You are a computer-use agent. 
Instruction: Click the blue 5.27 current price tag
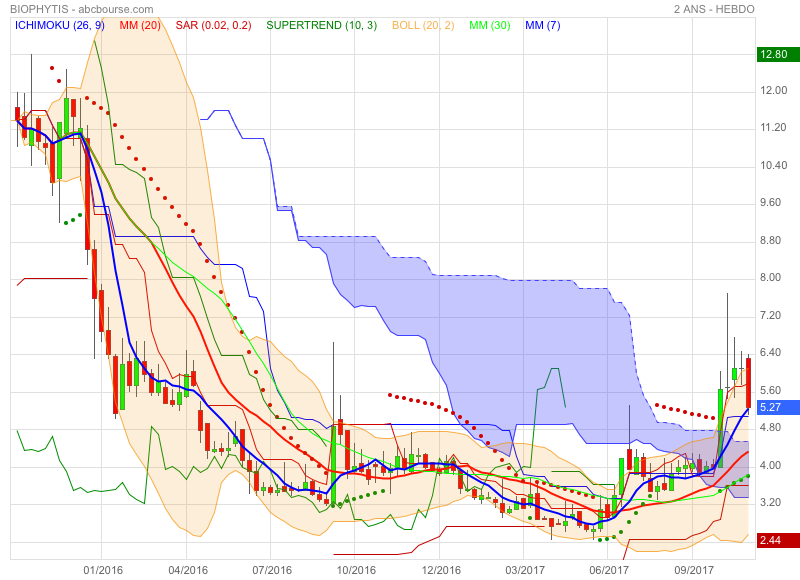pos(778,407)
